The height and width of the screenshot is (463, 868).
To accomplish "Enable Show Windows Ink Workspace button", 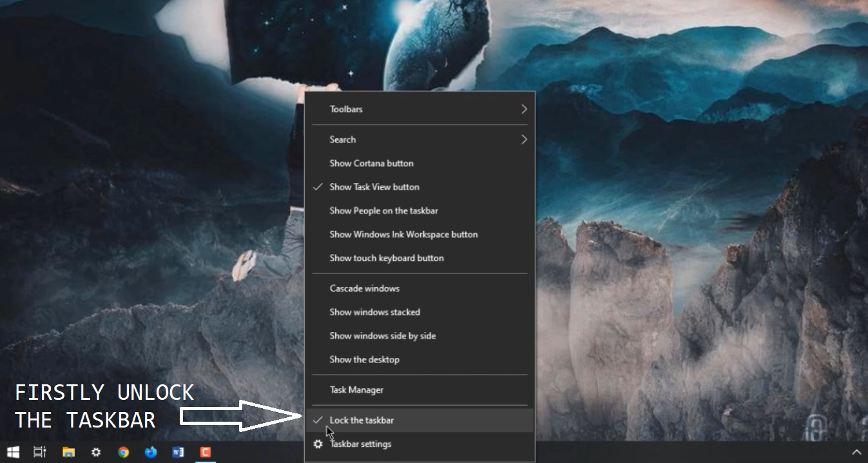I will pyautogui.click(x=420, y=234).
